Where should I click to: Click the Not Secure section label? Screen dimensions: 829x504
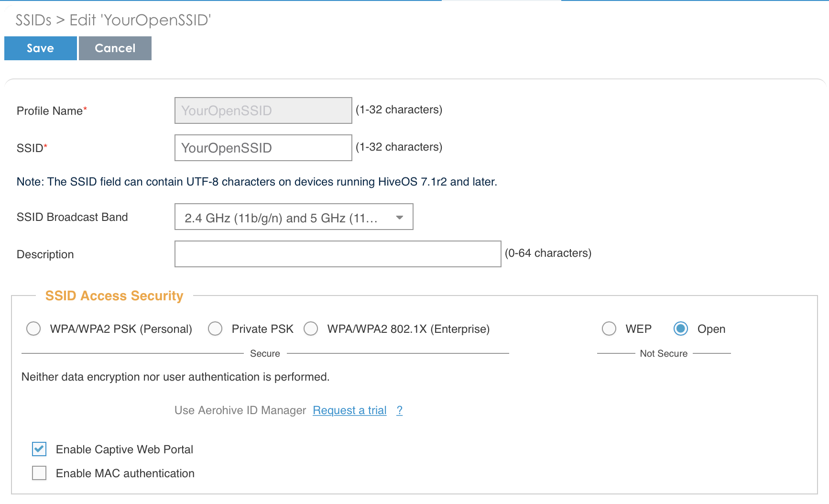[663, 353]
